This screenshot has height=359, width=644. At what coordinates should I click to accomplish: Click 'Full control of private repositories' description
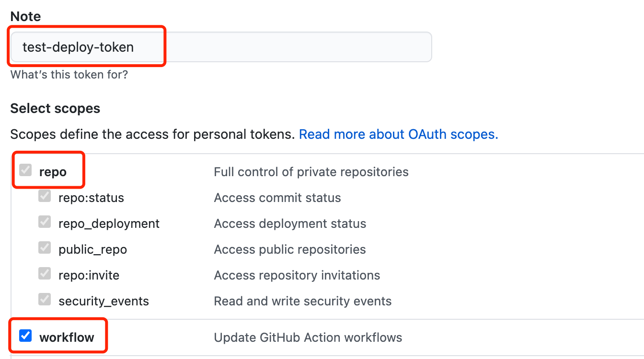(x=311, y=172)
